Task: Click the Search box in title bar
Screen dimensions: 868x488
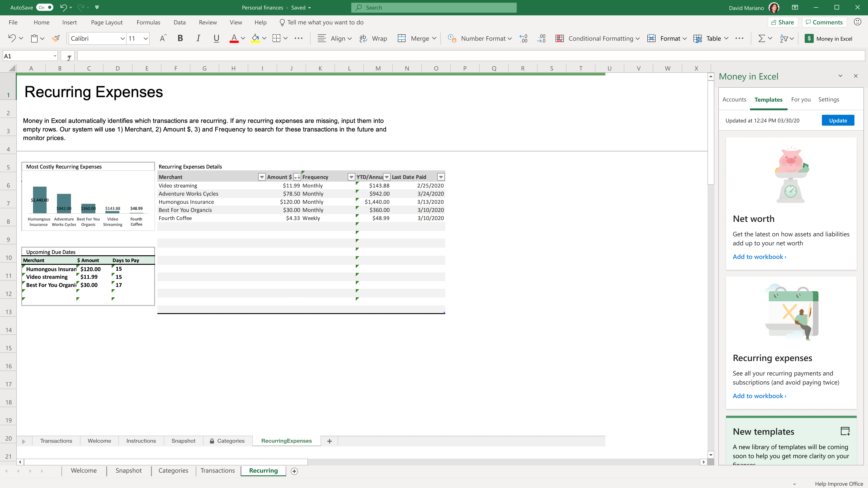Action: (x=434, y=7)
